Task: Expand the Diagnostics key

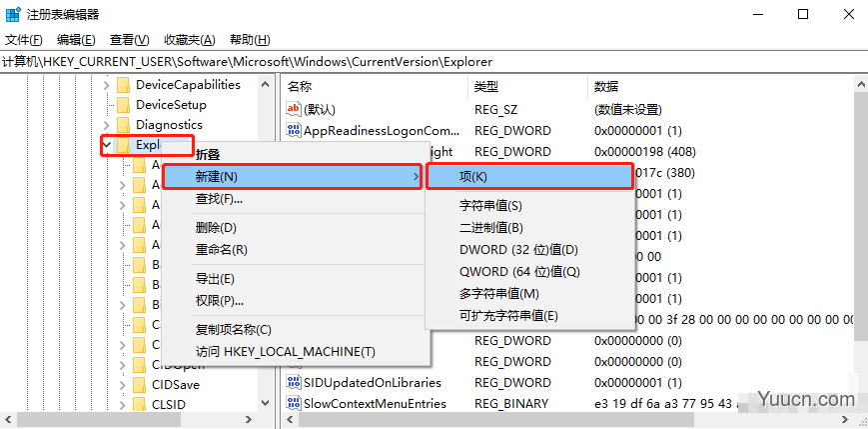Action: tap(106, 125)
